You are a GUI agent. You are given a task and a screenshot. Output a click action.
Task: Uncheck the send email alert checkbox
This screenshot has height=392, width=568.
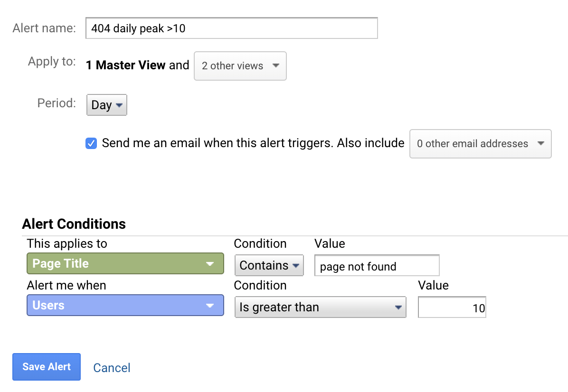click(91, 143)
